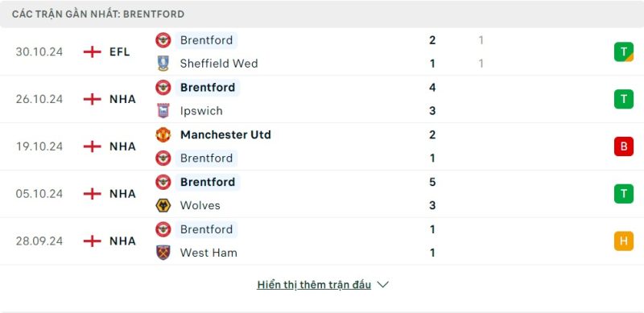Click the 'Các trận gần nhất: Brentford' header
The height and width of the screenshot is (313, 644).
(98, 14)
